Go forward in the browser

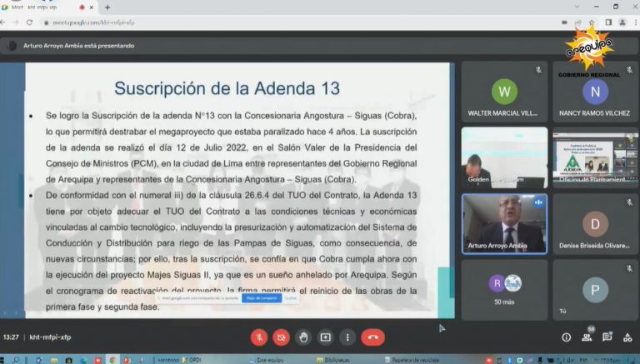click(17, 22)
